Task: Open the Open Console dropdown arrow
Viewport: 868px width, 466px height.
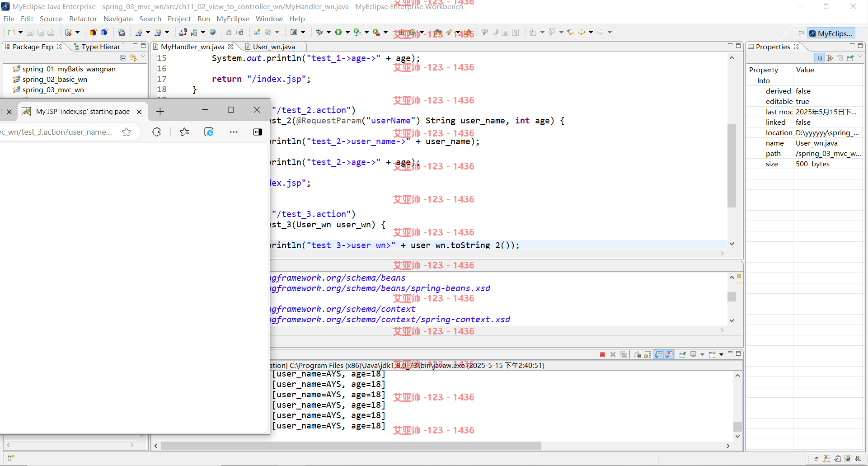Action: click(x=721, y=354)
